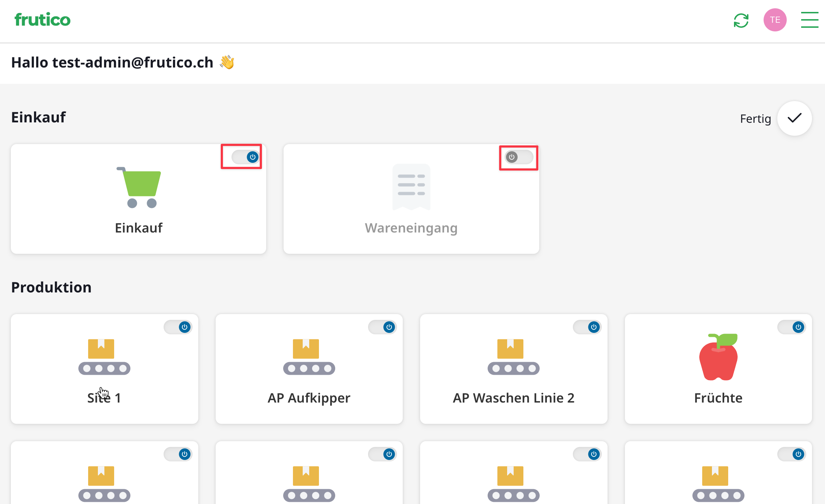Click the Fertig checkmark button
The width and height of the screenshot is (825, 504).
pyautogui.click(x=794, y=118)
